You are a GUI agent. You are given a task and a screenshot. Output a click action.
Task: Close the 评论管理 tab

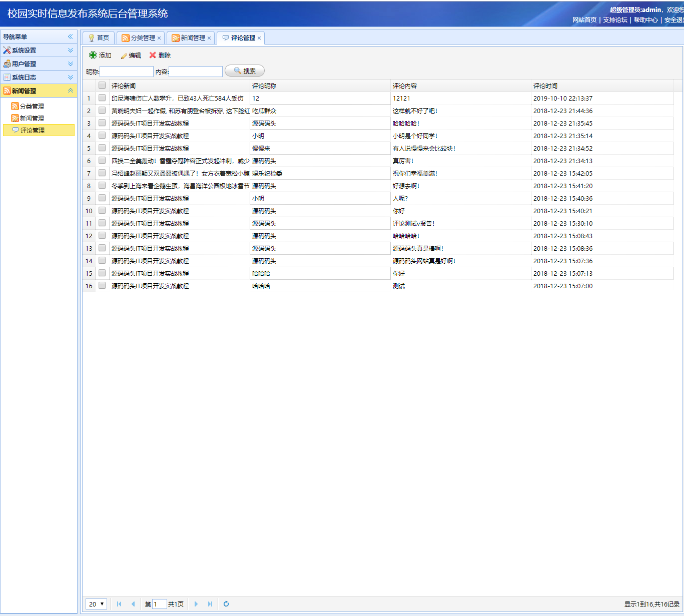pyautogui.click(x=259, y=38)
